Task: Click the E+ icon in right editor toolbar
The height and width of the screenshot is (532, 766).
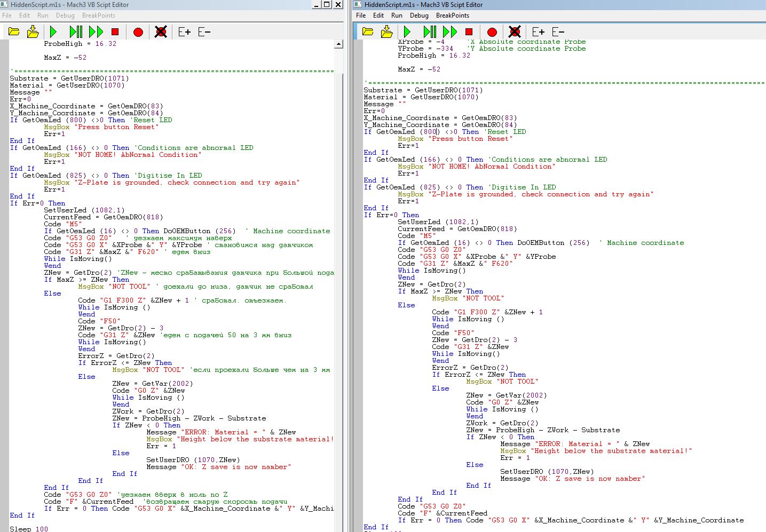Action: (538, 32)
